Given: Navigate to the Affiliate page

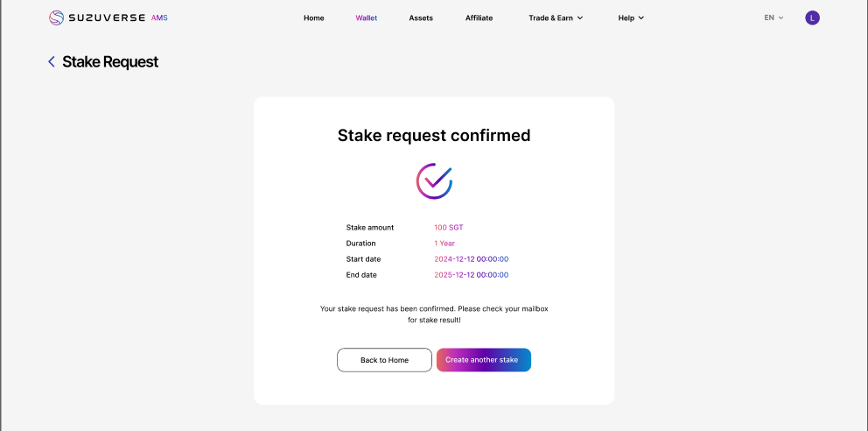Looking at the screenshot, I should click(479, 18).
